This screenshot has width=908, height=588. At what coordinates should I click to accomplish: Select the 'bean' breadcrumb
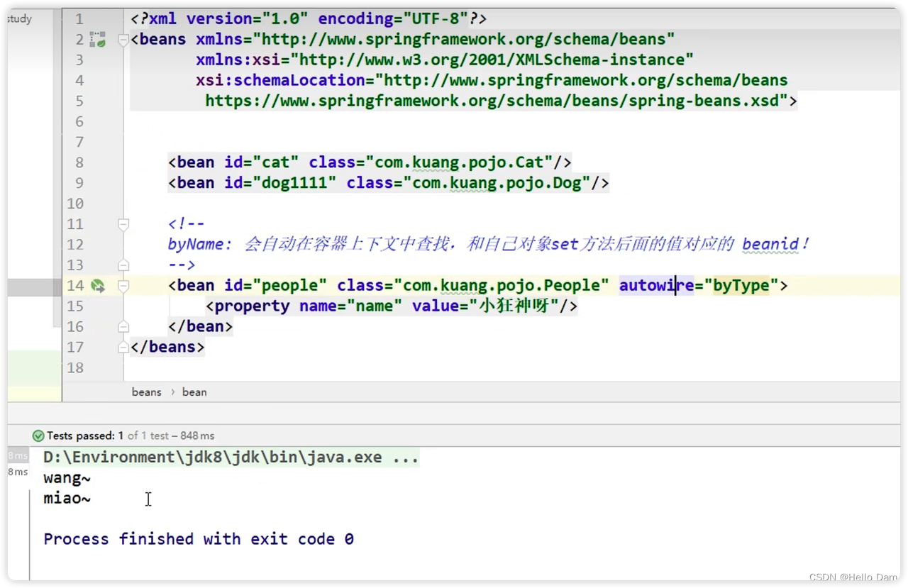click(x=194, y=392)
